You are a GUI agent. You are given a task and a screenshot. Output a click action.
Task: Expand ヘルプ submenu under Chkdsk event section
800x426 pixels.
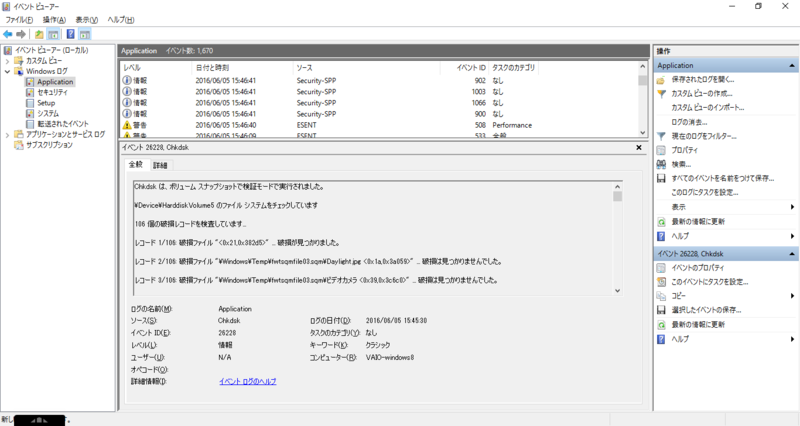pyautogui.click(x=792, y=339)
